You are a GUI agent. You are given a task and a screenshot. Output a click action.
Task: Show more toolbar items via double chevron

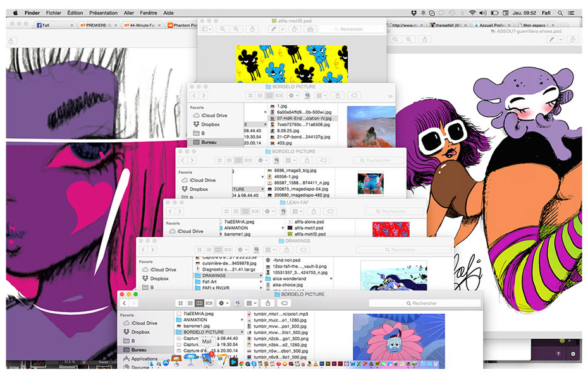point(390,96)
